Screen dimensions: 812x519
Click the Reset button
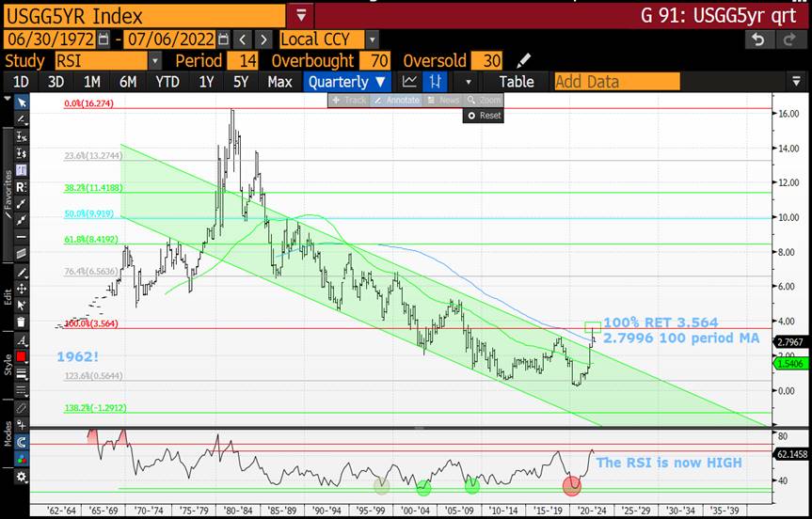484,116
